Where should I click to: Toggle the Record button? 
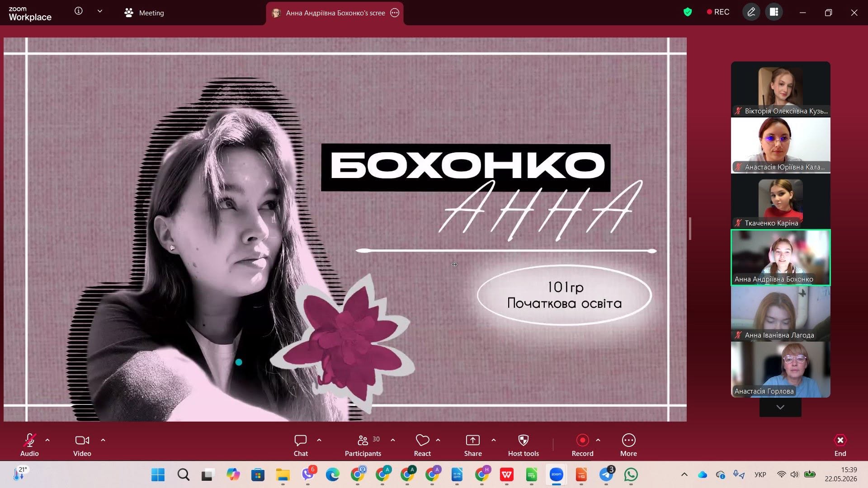point(582,446)
